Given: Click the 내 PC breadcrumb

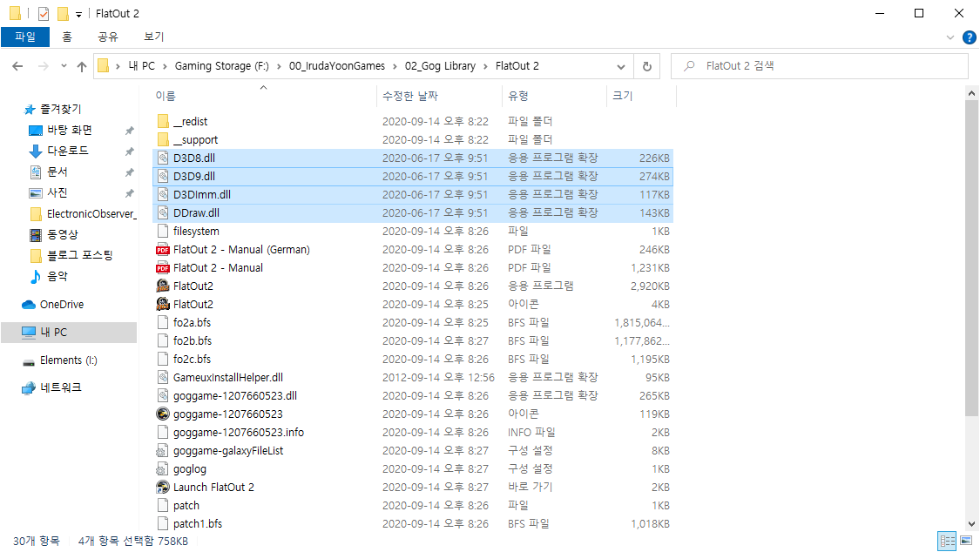Looking at the screenshot, I should [x=141, y=66].
